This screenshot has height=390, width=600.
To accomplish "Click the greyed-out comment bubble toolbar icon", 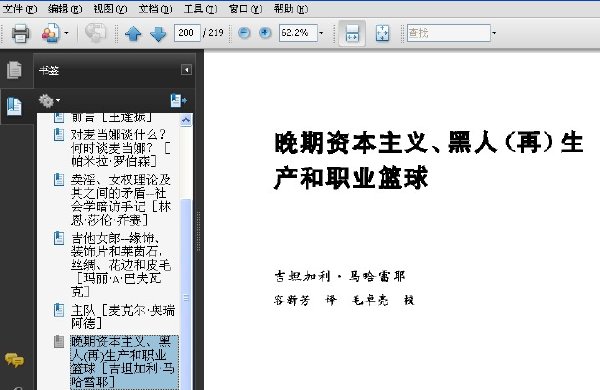I will (95, 33).
